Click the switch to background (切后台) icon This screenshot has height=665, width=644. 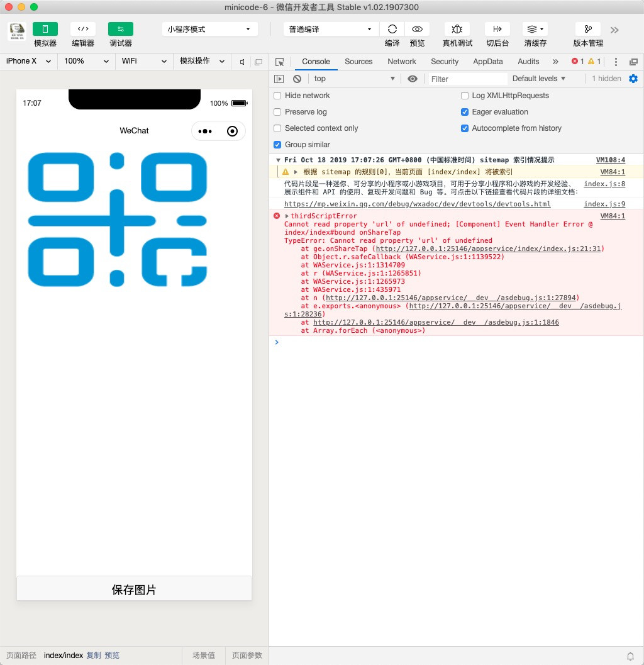tap(497, 29)
